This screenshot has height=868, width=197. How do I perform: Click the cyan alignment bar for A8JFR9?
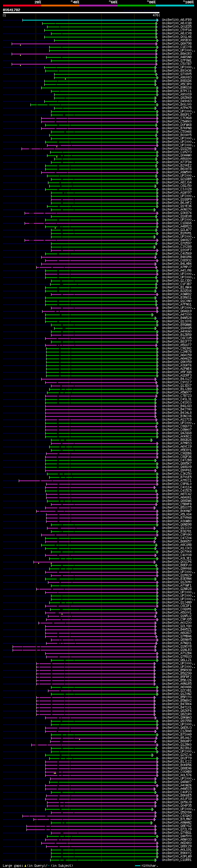(x=90, y=20)
